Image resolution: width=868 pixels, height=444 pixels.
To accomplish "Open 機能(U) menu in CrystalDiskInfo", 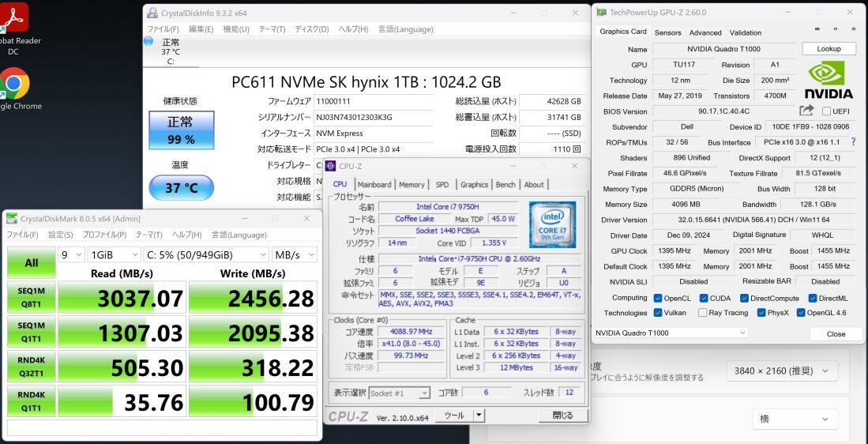I will point(236,29).
